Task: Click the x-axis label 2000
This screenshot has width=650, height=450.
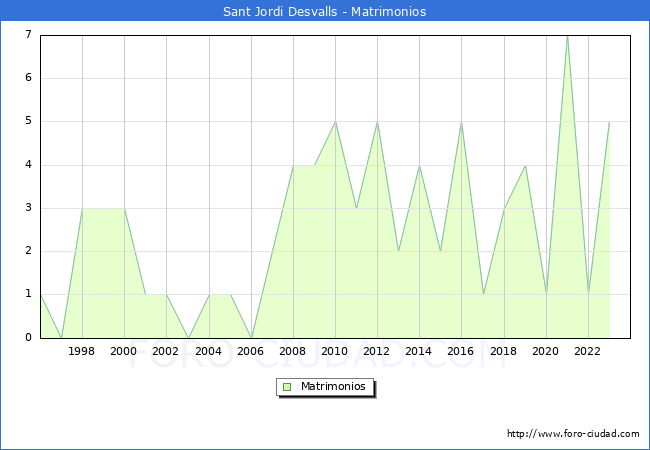Action: tap(123, 351)
